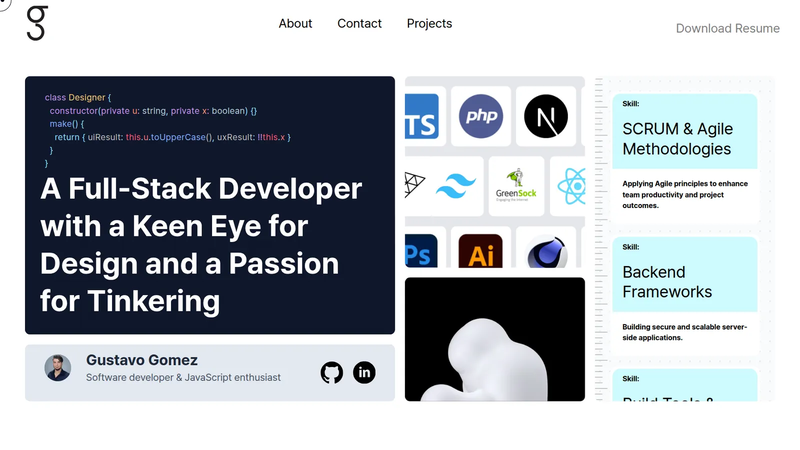Click the GreenSock logo tile
This screenshot has height=450, width=800.
pos(516,186)
